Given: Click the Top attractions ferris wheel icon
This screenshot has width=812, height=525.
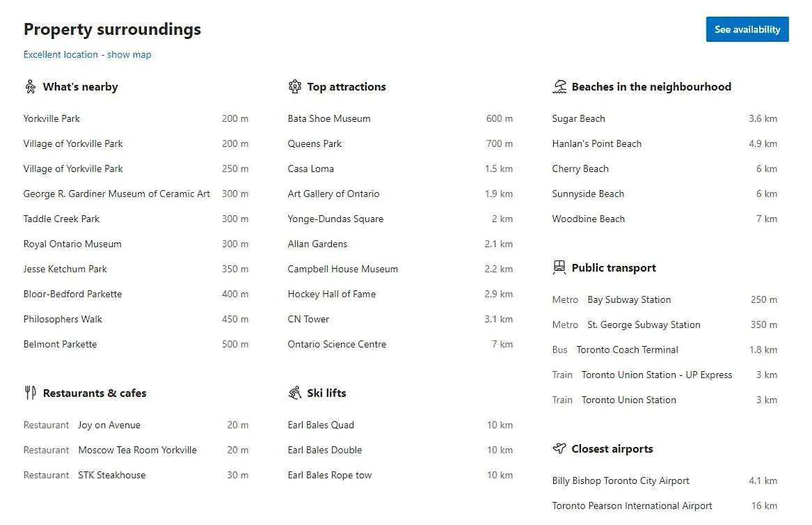Looking at the screenshot, I should pos(294,86).
